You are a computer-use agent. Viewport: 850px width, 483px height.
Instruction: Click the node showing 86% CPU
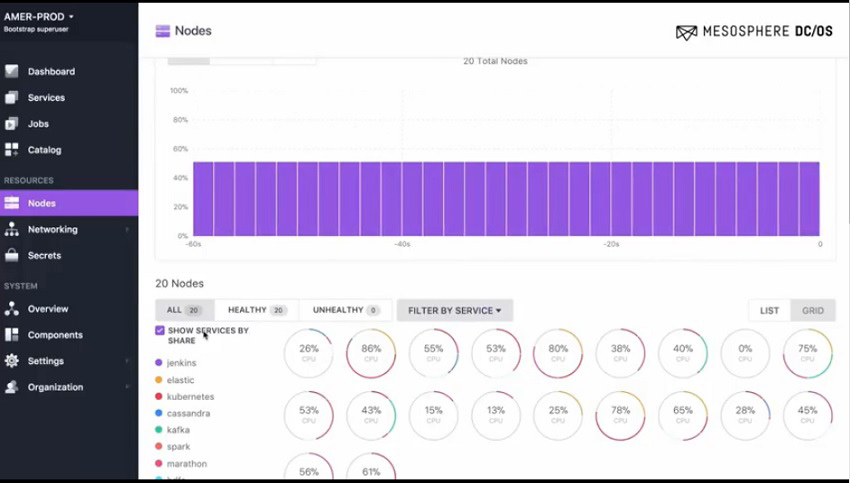(371, 353)
